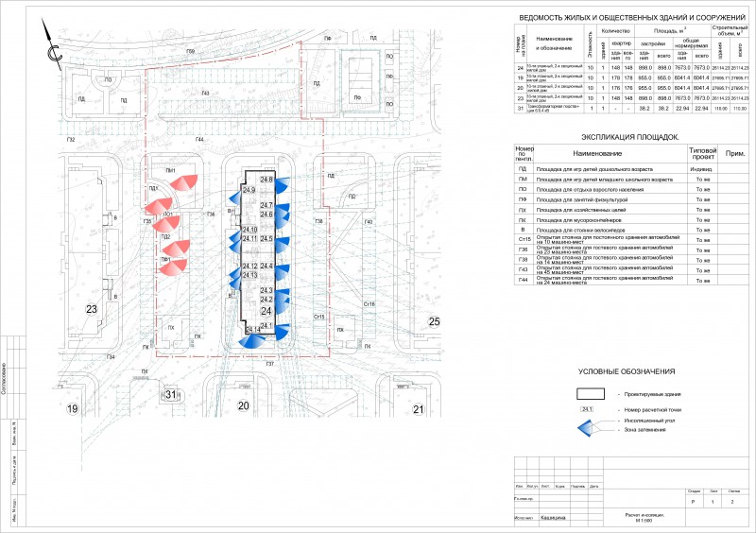Click the blue sector next to point 24.9
Viewport: 756px width, 533px height.
(x=235, y=197)
